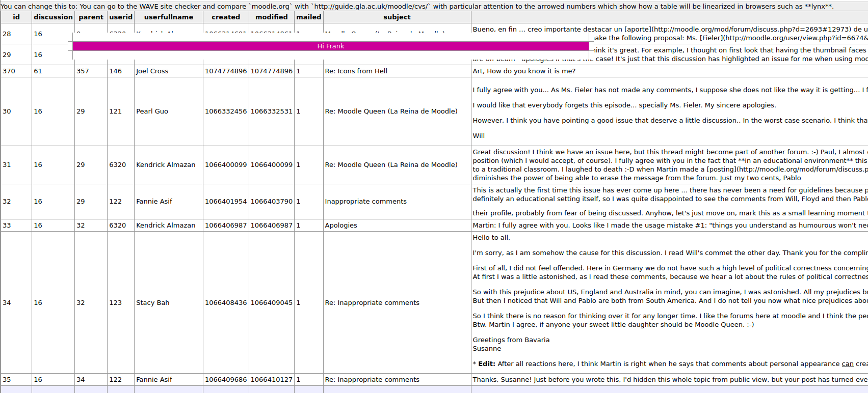Select the name 'Pearl Guo'
The height and width of the screenshot is (393, 868).
pyautogui.click(x=152, y=111)
